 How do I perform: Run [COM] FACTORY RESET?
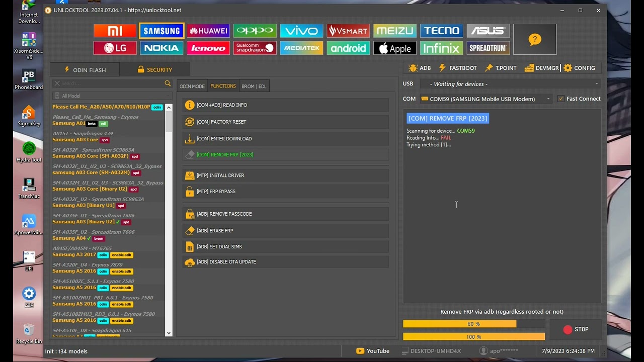[x=286, y=122]
